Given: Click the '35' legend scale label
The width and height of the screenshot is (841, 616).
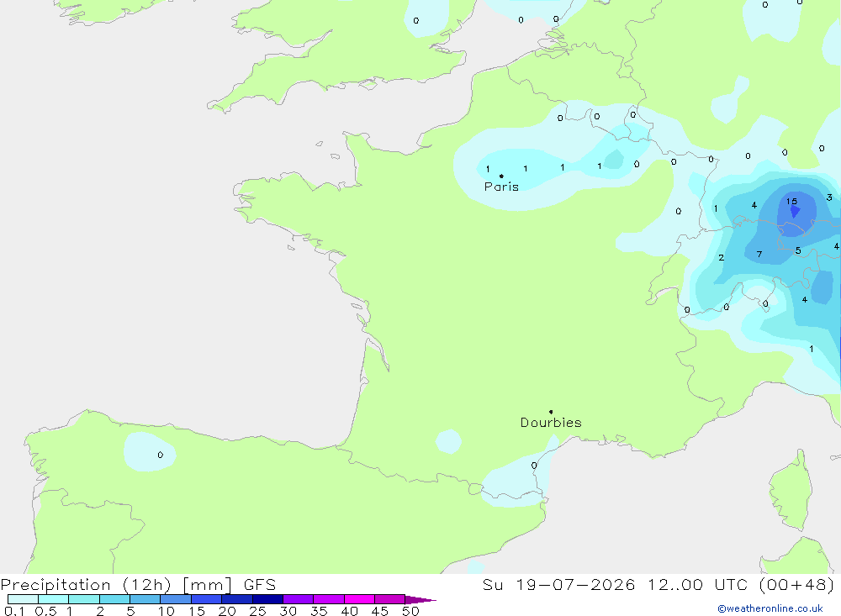Looking at the screenshot, I should pyautogui.click(x=319, y=611).
